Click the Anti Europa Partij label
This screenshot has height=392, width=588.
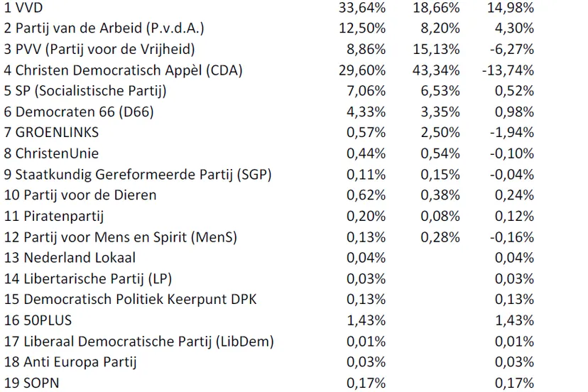tap(80, 361)
